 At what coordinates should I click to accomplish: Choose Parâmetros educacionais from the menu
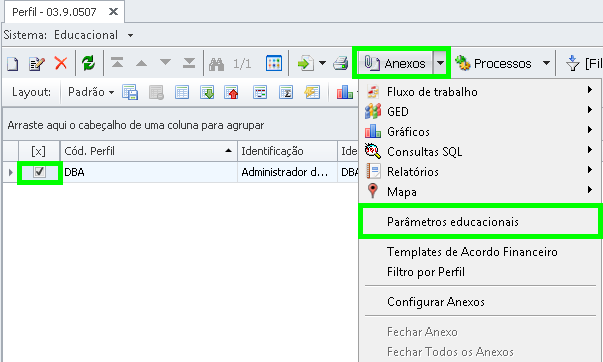coord(480,222)
